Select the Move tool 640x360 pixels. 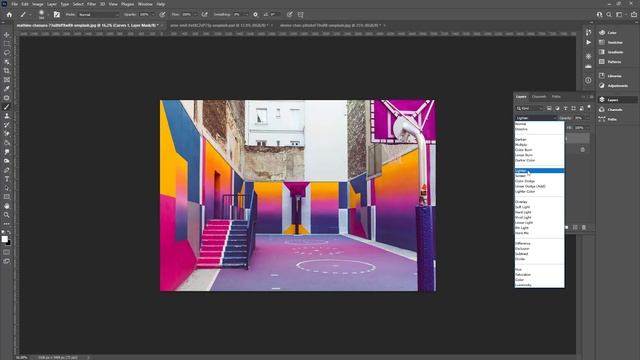7,35
